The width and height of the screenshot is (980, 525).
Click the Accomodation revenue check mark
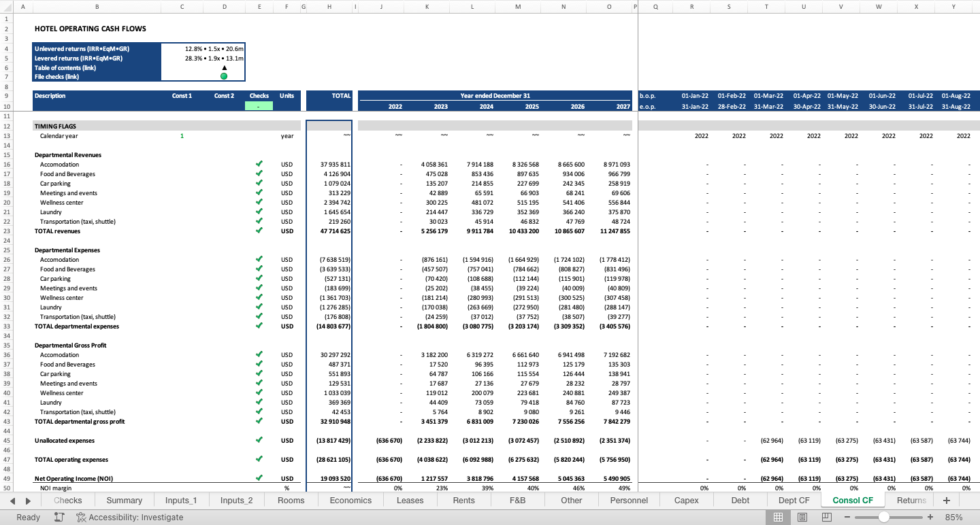[259, 164]
